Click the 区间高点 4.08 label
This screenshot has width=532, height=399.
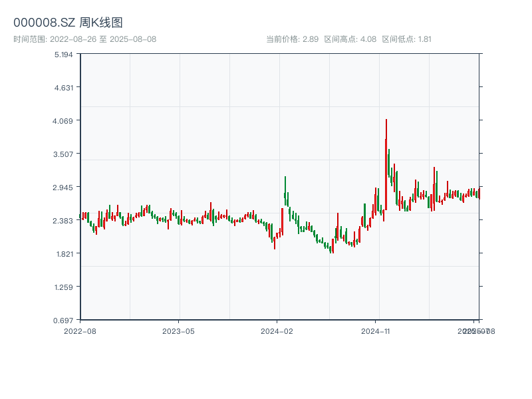pyautogui.click(x=350, y=39)
